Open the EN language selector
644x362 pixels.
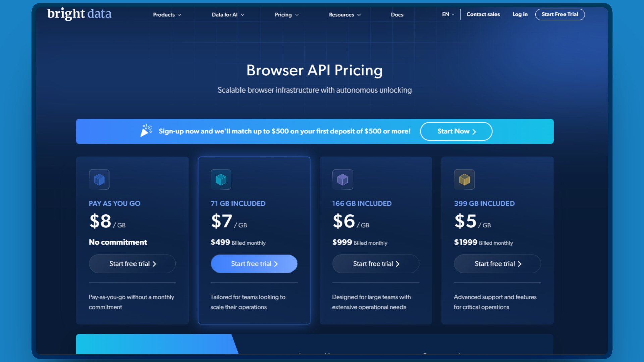(447, 14)
